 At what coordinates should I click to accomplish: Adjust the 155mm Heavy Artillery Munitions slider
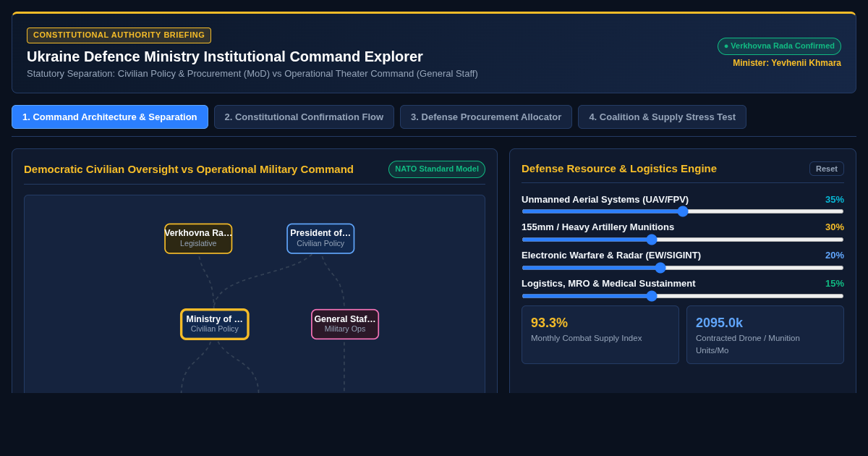point(682,240)
